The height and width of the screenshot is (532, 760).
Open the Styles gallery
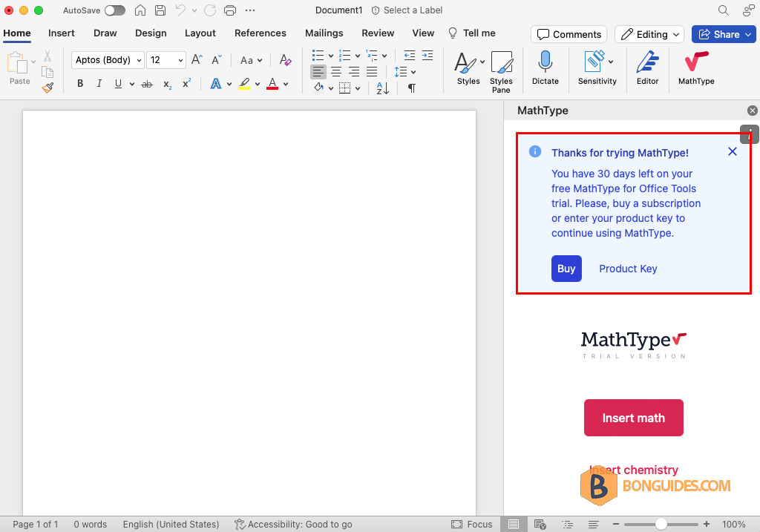coord(468,68)
